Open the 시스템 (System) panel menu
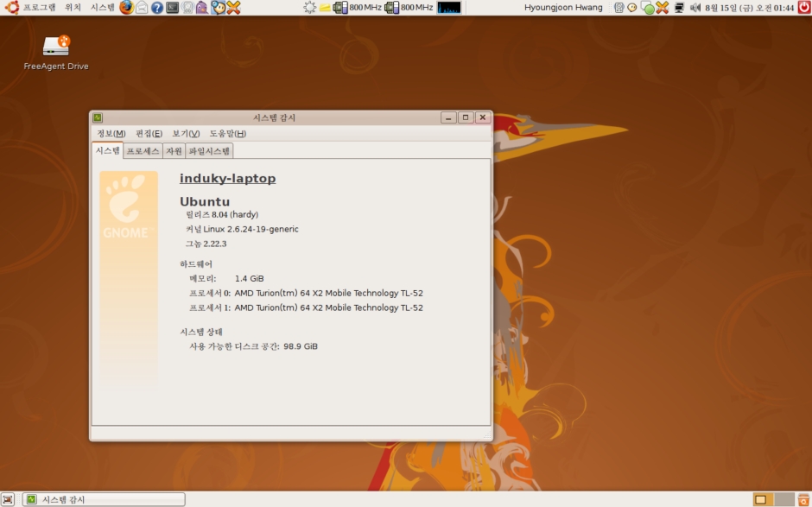Image resolution: width=812 pixels, height=507 pixels. pyautogui.click(x=103, y=7)
